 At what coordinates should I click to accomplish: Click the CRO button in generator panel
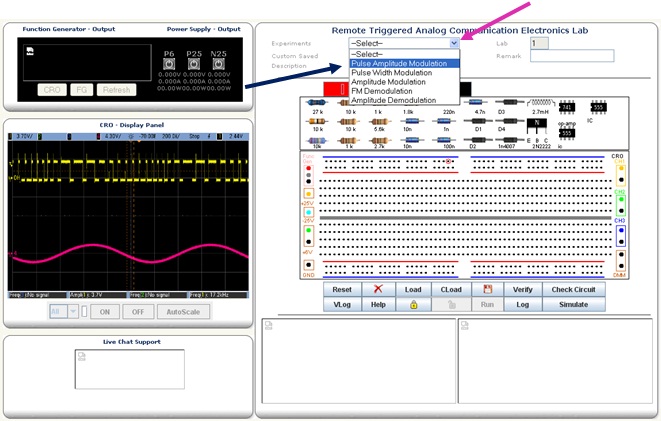[52, 90]
